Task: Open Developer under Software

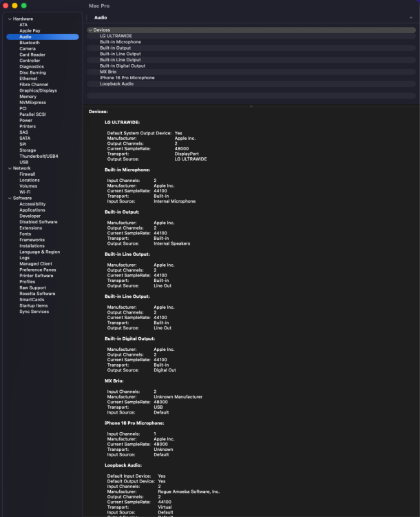Action: 30,216
